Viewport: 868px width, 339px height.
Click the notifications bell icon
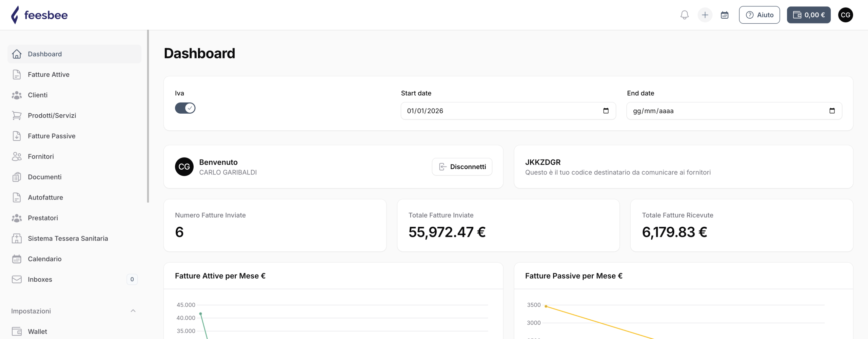pyautogui.click(x=684, y=15)
